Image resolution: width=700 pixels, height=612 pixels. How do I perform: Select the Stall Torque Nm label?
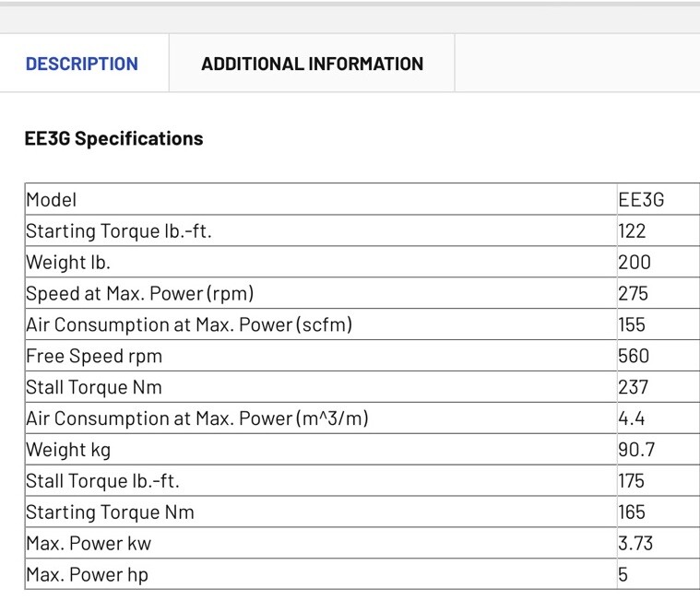[x=94, y=387]
